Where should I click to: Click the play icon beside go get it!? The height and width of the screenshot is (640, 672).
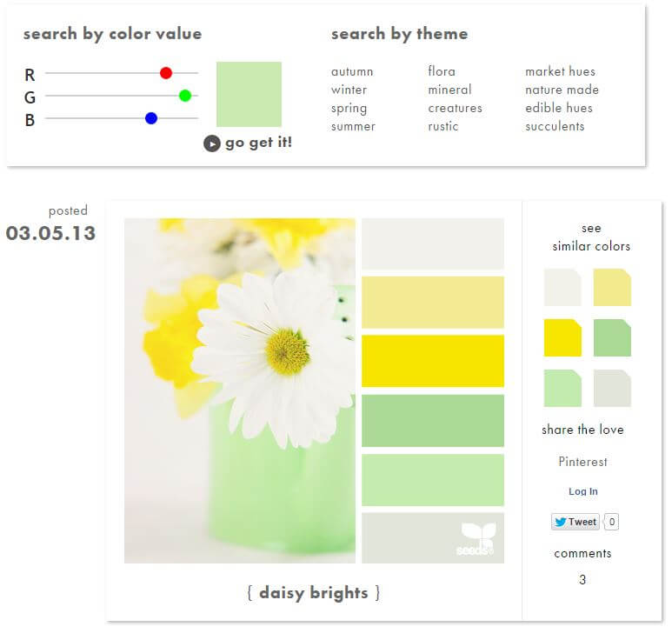pos(211,143)
